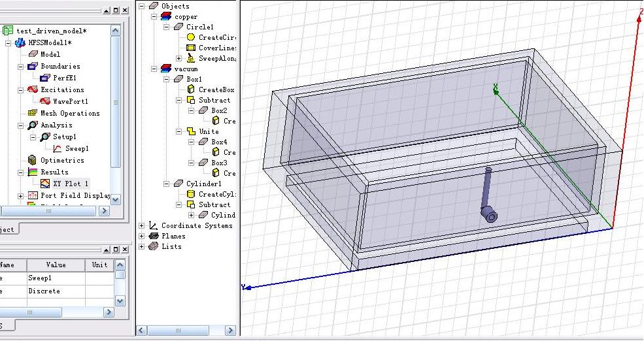Select the PerfE1 boundary icon
This screenshot has width=644, height=341.
point(45,78)
